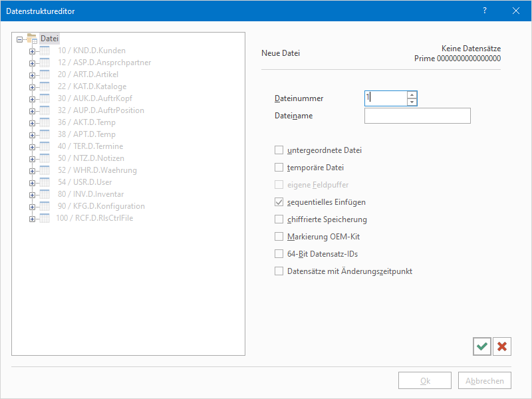Toggle the temporäre Datei checkbox

(x=279, y=168)
